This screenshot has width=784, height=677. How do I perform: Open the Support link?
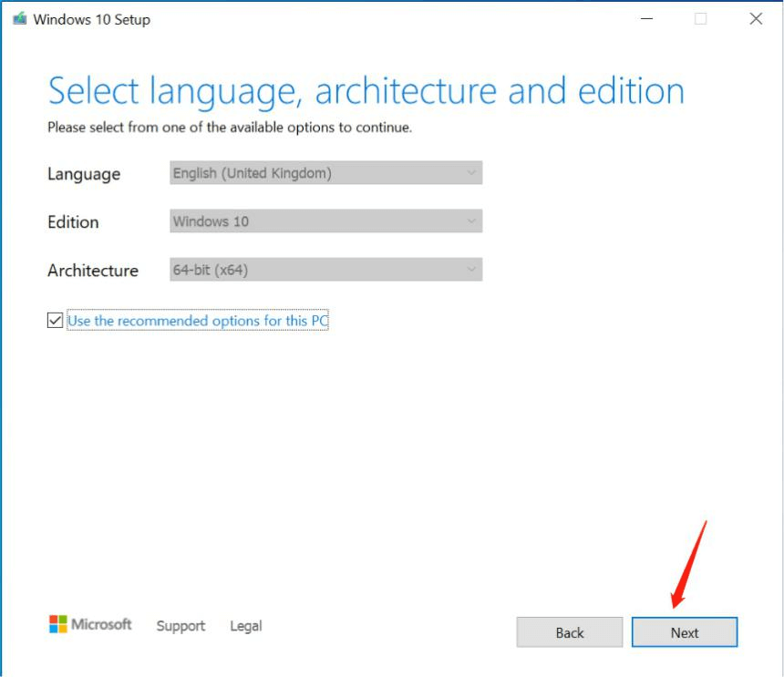[181, 626]
